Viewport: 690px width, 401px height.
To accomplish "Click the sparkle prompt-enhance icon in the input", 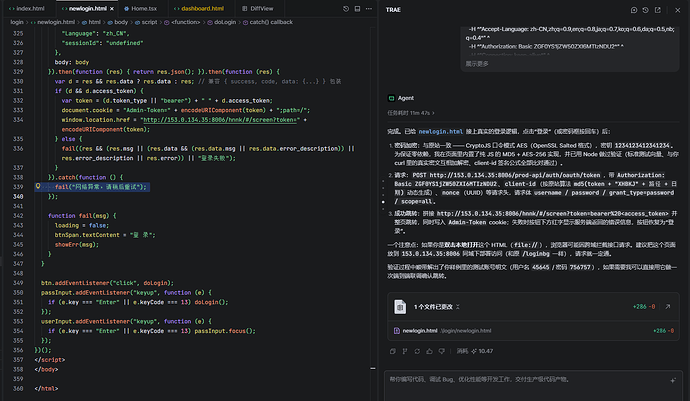I will coord(673,380).
